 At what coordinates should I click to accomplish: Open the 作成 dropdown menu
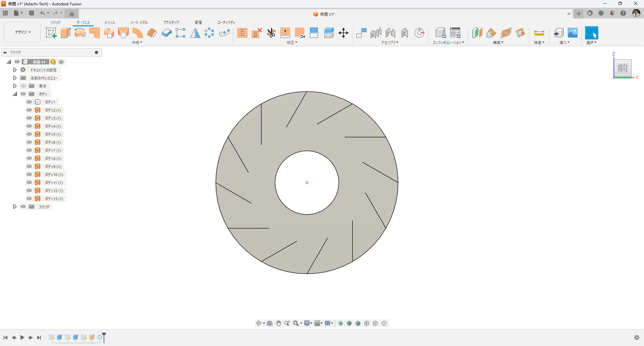pos(137,43)
